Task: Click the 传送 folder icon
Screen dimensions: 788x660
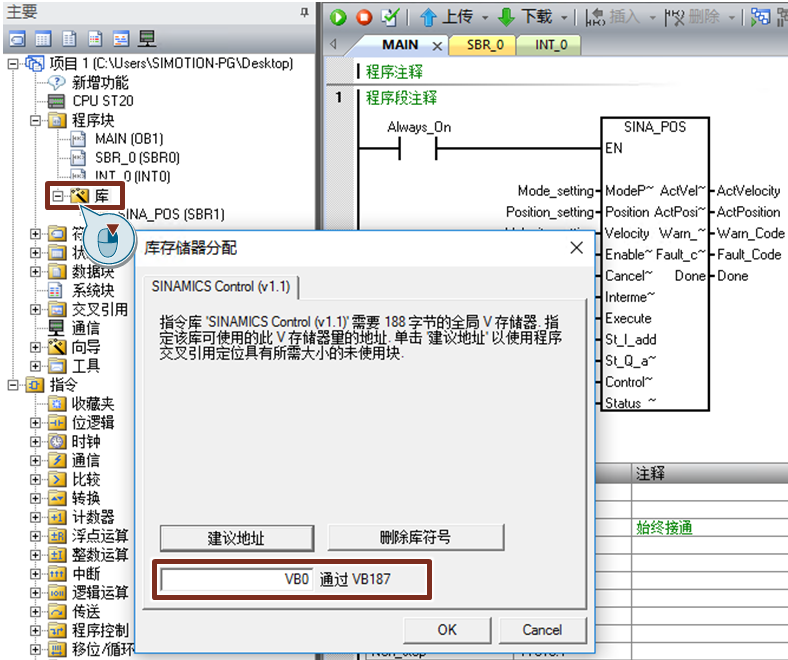Action: 57,612
